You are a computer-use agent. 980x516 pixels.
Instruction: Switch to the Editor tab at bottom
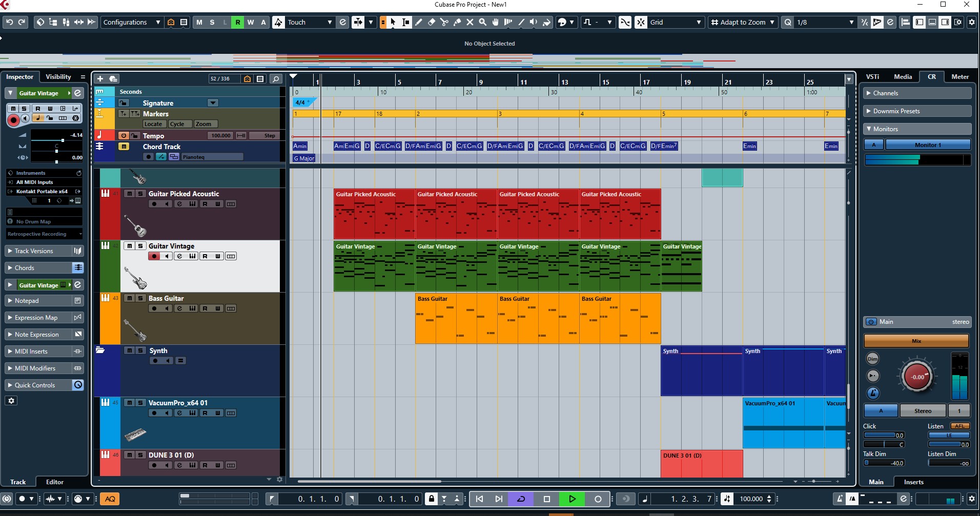(55, 482)
